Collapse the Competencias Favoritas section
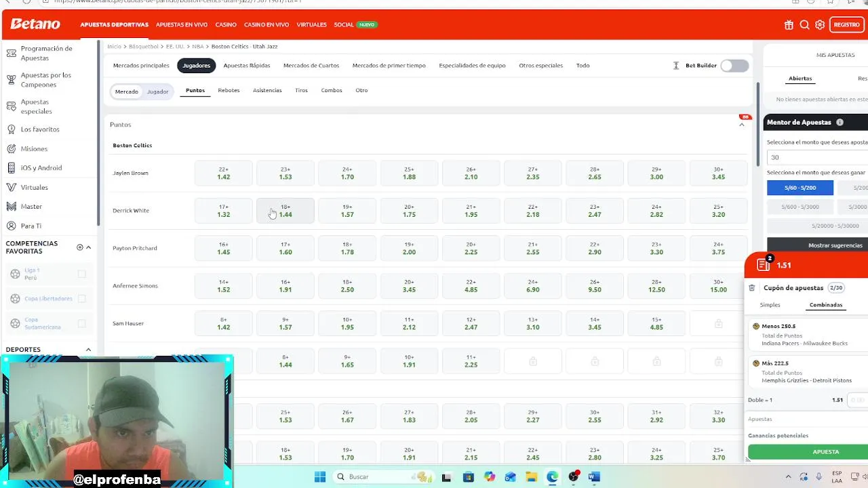 (x=88, y=247)
